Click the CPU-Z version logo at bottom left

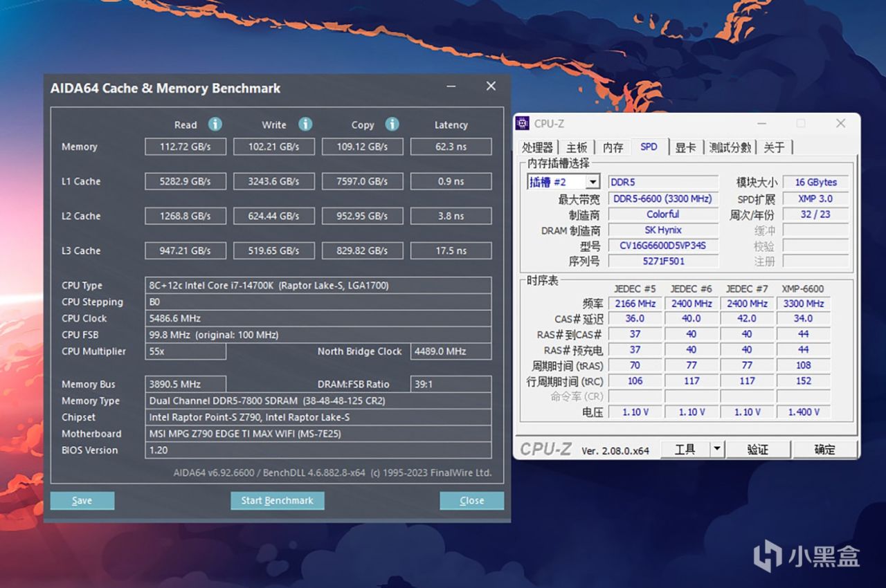click(x=547, y=449)
